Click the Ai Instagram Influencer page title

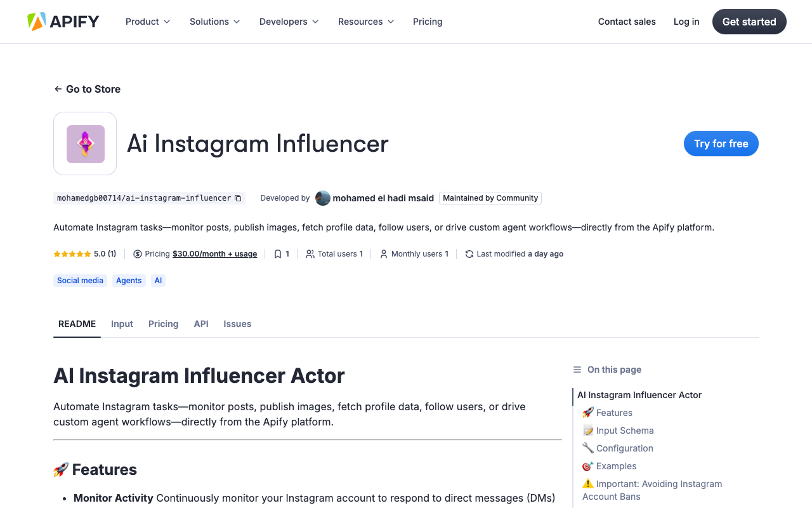point(258,144)
